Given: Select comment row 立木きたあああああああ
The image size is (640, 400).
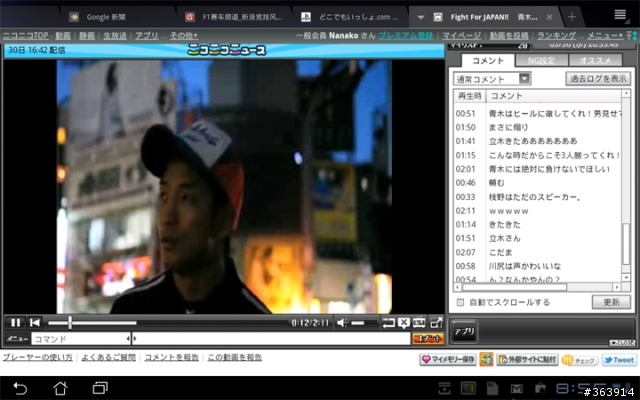Looking at the screenshot, I should pyautogui.click(x=538, y=141).
